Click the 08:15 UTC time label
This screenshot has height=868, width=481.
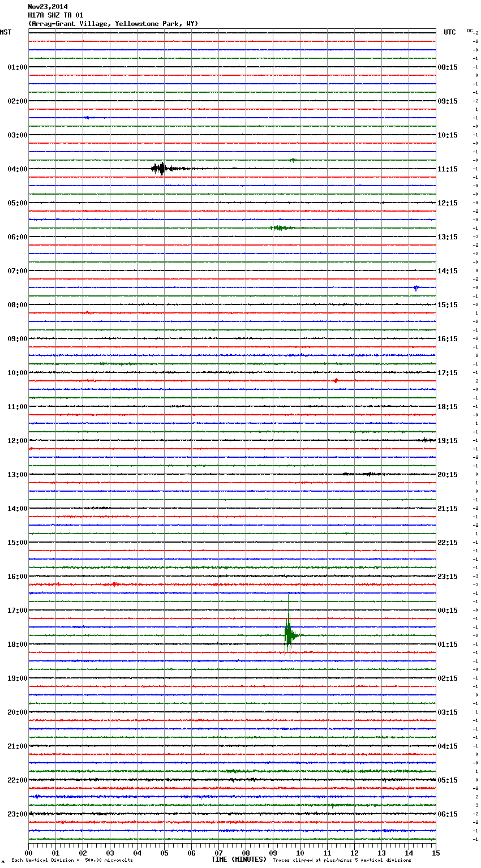click(448, 67)
